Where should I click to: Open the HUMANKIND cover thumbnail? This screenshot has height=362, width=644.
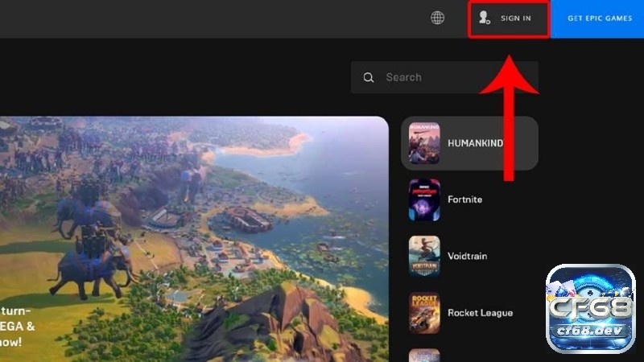[x=424, y=143]
